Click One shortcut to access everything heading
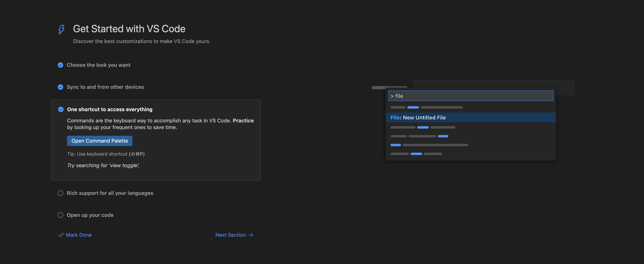This screenshot has height=264, width=644. click(110, 110)
